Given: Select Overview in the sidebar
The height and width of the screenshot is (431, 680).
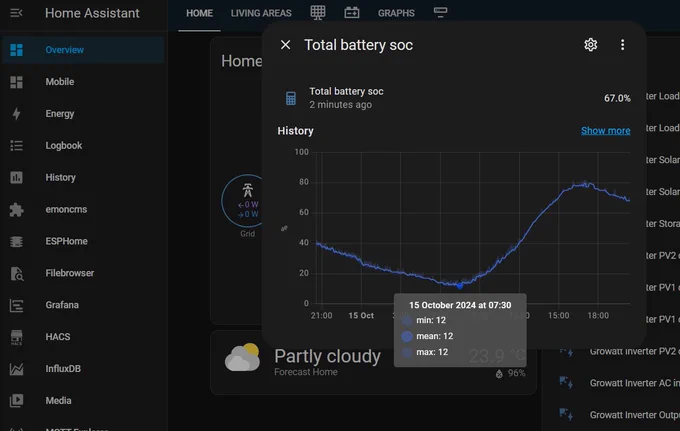Looking at the screenshot, I should 83,50.
